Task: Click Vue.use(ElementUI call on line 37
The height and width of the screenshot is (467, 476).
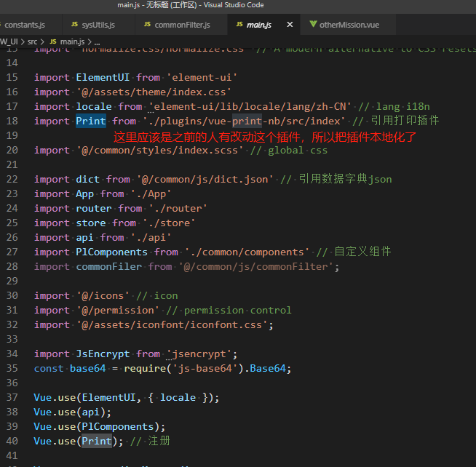Action: click(84, 398)
